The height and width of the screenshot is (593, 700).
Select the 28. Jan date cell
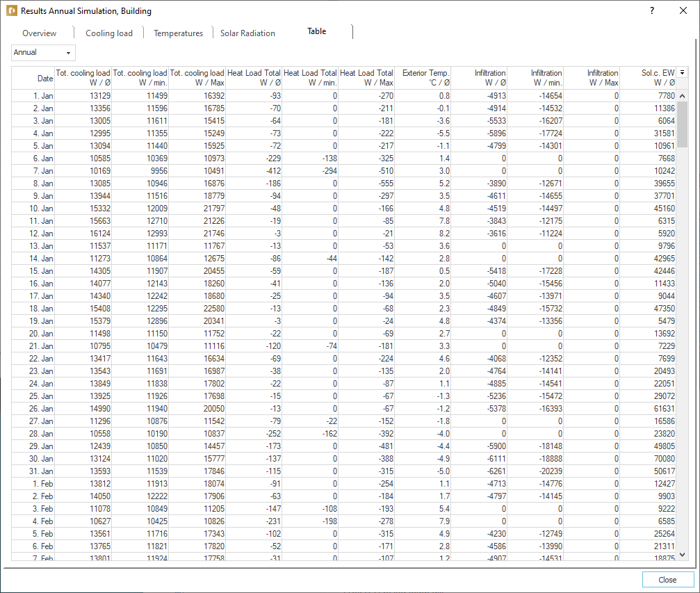point(33,434)
